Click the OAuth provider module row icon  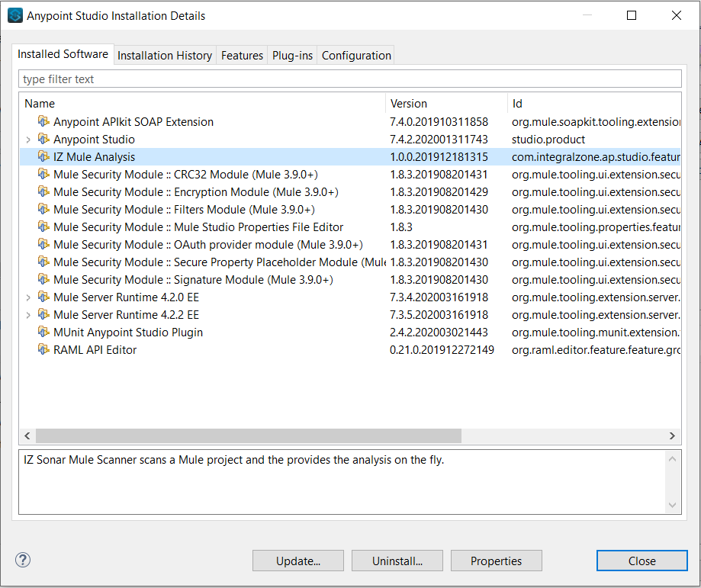pos(43,244)
